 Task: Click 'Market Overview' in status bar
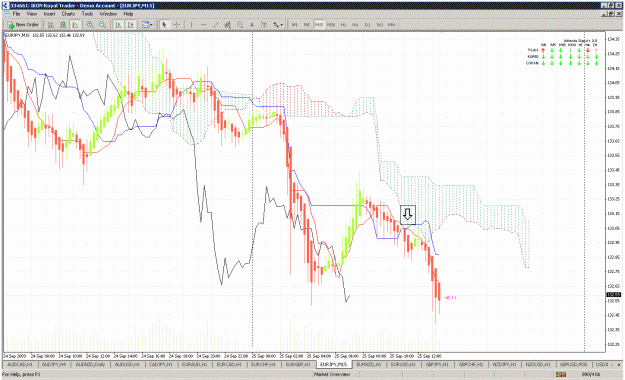[x=332, y=374]
